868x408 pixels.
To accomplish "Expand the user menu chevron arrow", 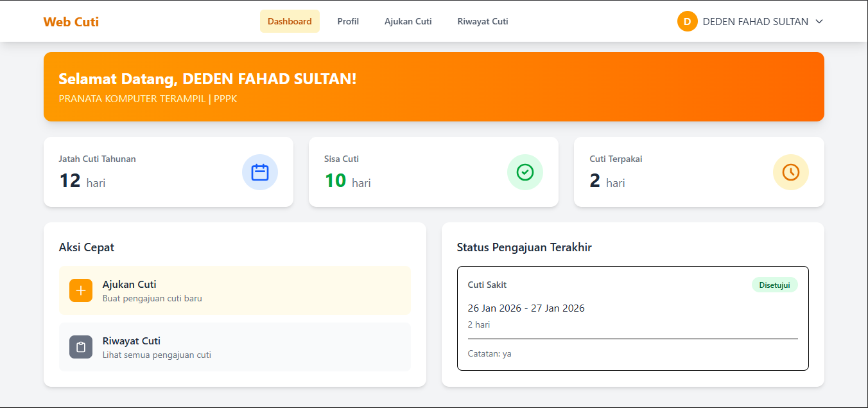I will pos(819,21).
